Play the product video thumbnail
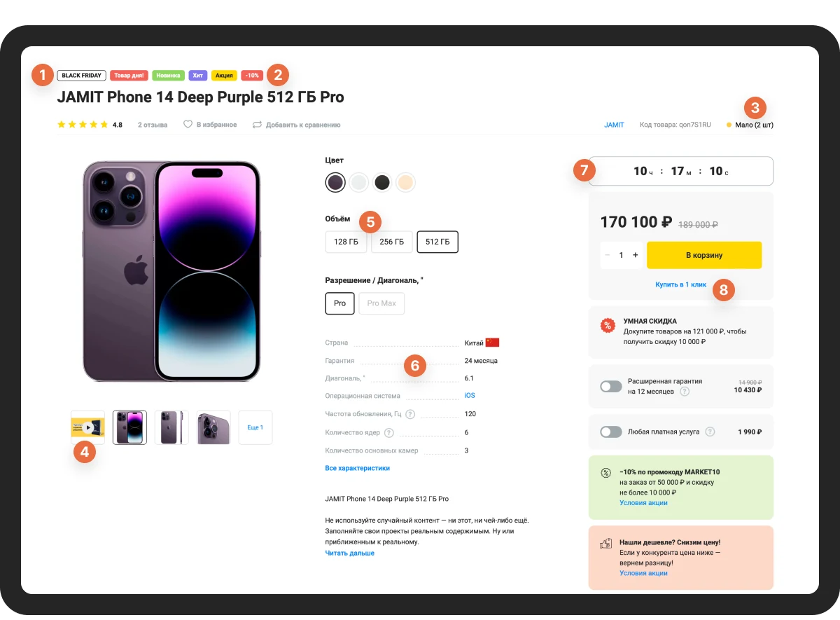This screenshot has height=620, width=840. [87, 427]
